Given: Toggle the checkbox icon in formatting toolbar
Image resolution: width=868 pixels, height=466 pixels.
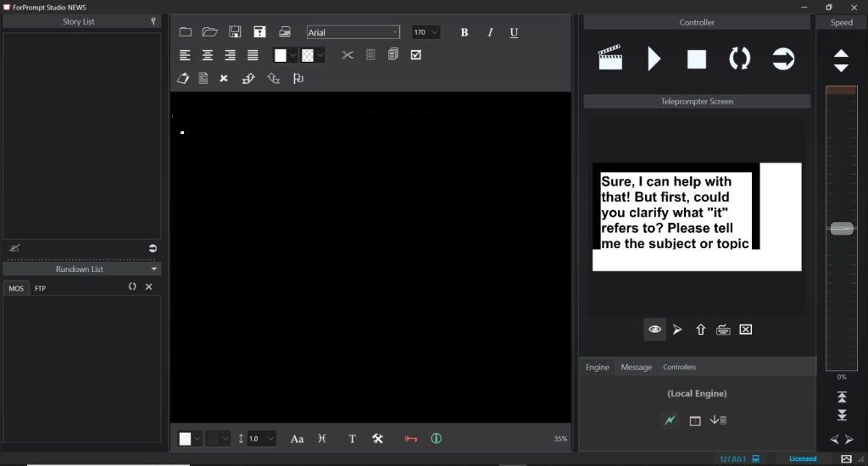Looking at the screenshot, I should point(415,55).
